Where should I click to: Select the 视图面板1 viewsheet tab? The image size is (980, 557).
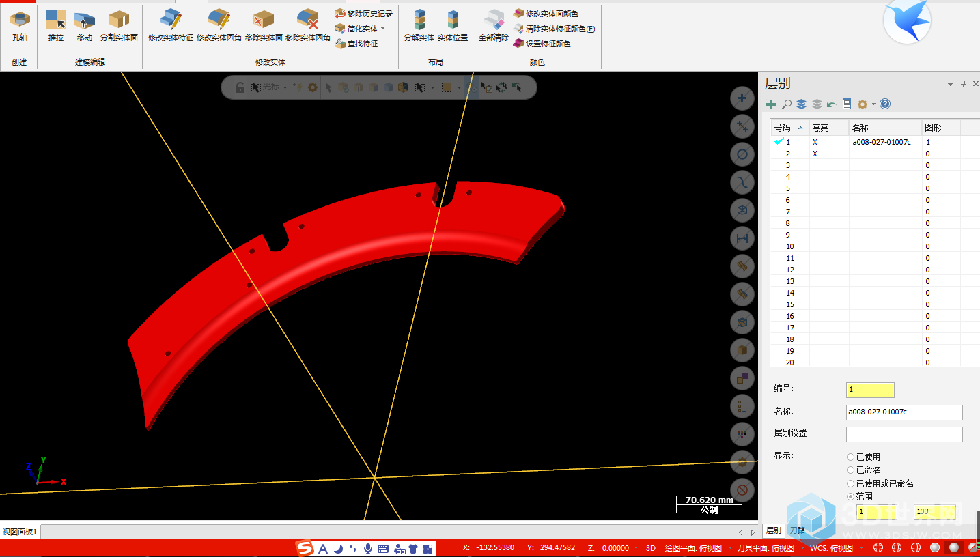point(20,532)
